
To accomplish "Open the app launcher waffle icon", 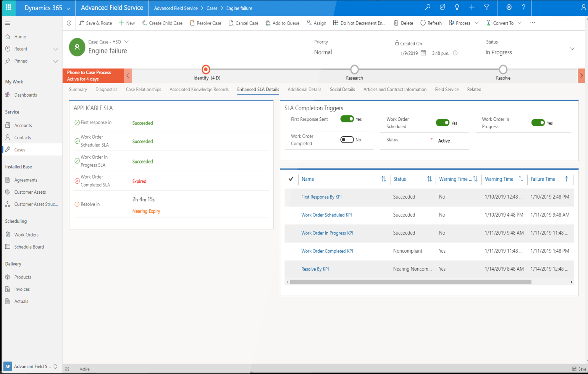I will point(8,8).
